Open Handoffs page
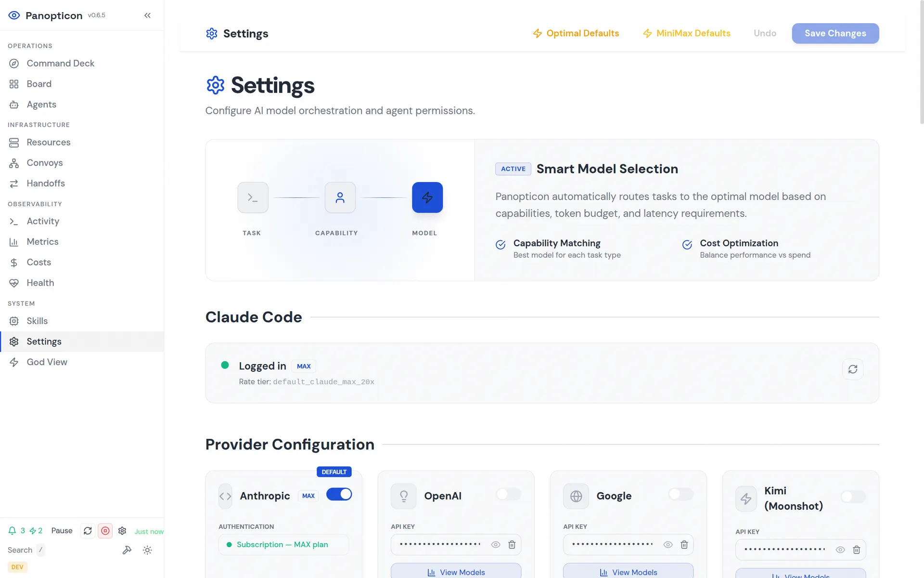This screenshot has height=578, width=924. (x=82, y=184)
